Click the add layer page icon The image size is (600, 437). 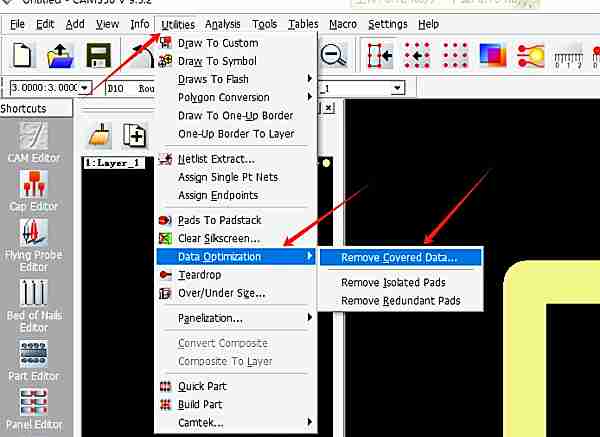[x=134, y=135]
